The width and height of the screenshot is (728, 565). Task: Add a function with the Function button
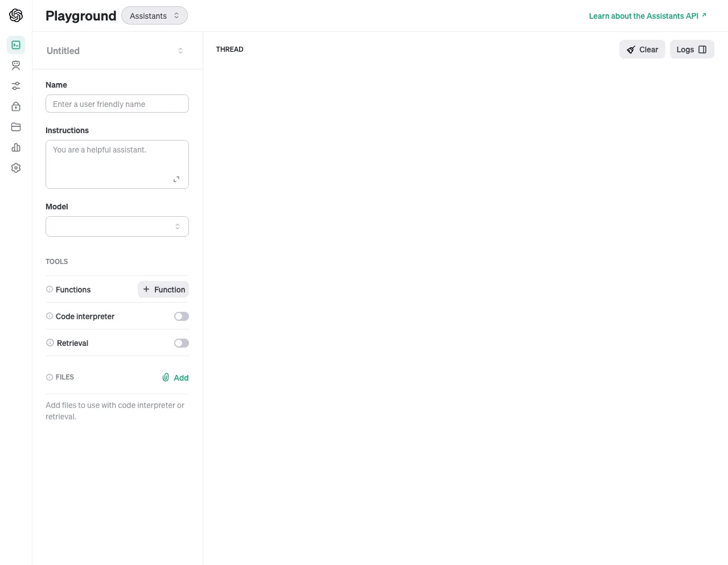click(163, 289)
